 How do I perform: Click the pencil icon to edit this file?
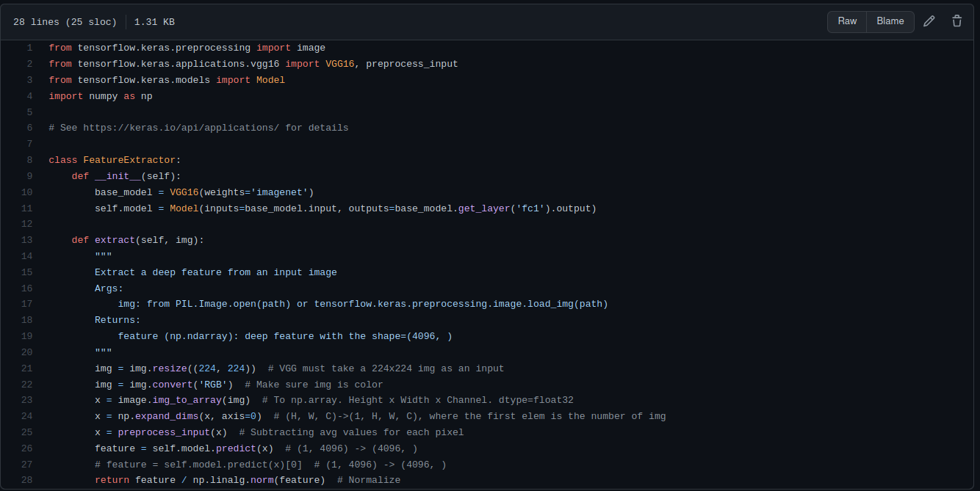click(929, 21)
